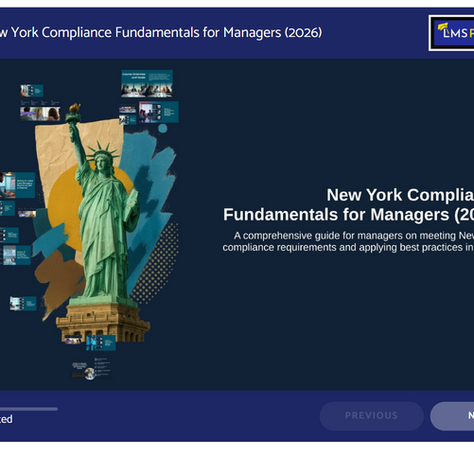This screenshot has height=474, width=474.
Task: Click the Statue of Liberty collage image
Action: click(106, 223)
